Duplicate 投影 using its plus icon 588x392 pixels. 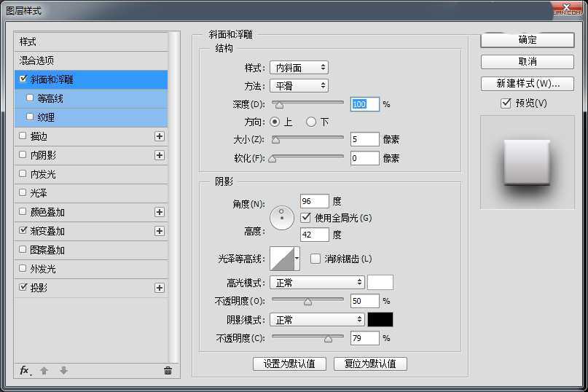pyautogui.click(x=160, y=288)
